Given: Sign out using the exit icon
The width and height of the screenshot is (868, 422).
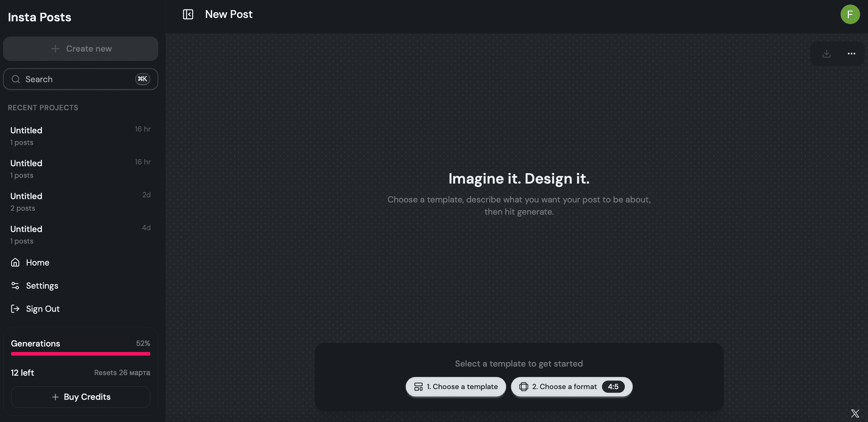Looking at the screenshot, I should pyautogui.click(x=16, y=309).
